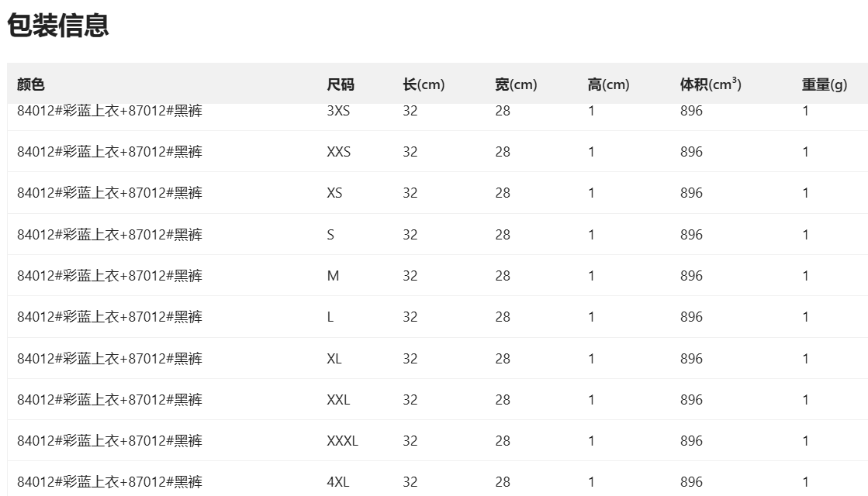Select the XS size cell
The width and height of the screenshot is (868, 496).
pos(335,193)
